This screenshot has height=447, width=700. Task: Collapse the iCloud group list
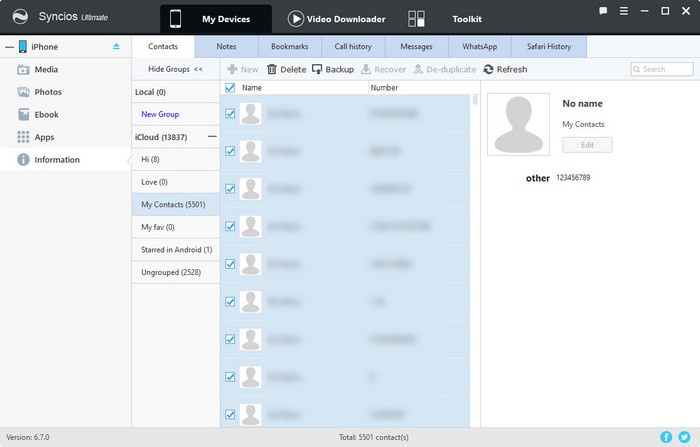coord(212,137)
